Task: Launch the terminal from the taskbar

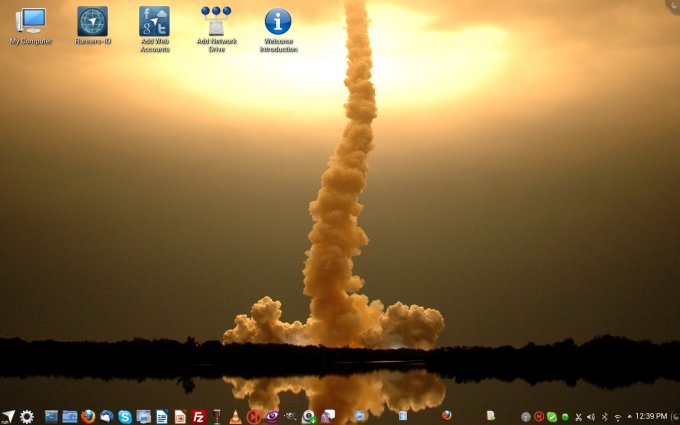Action: click(x=51, y=416)
